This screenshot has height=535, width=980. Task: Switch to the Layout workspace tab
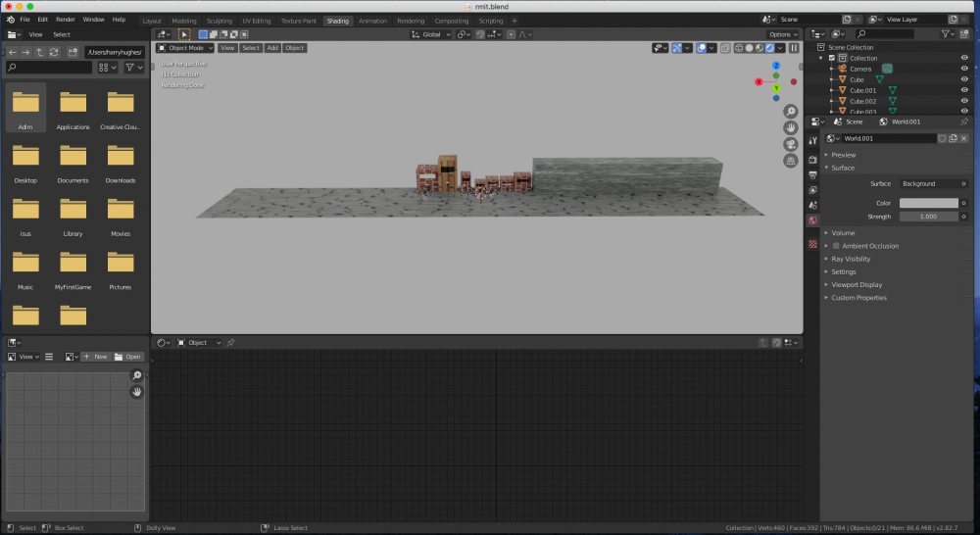coord(152,21)
